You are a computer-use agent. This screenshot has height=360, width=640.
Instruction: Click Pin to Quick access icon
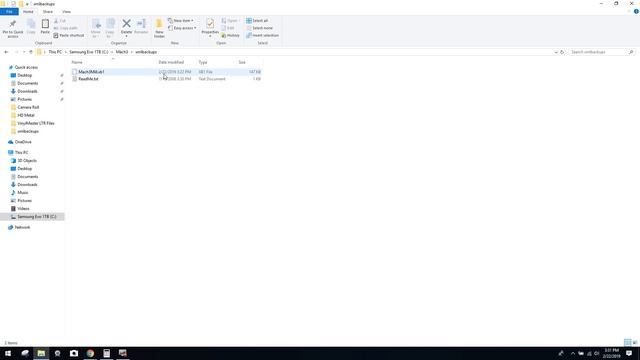tap(13, 28)
